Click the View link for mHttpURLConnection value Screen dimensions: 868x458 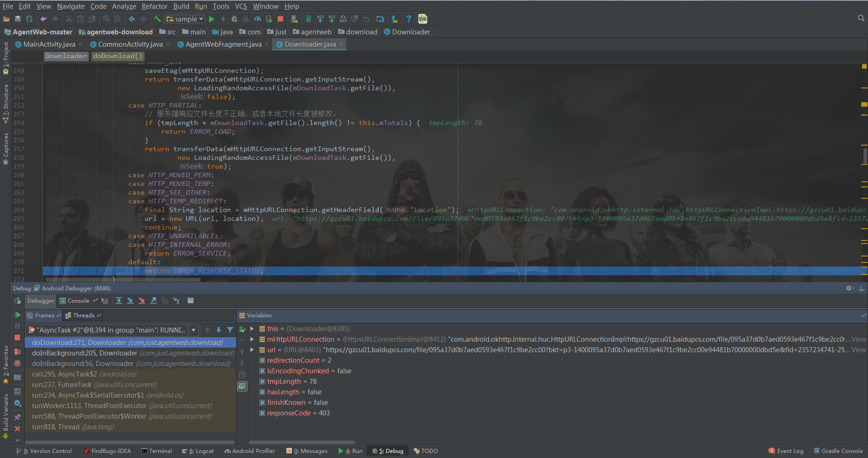pos(858,339)
